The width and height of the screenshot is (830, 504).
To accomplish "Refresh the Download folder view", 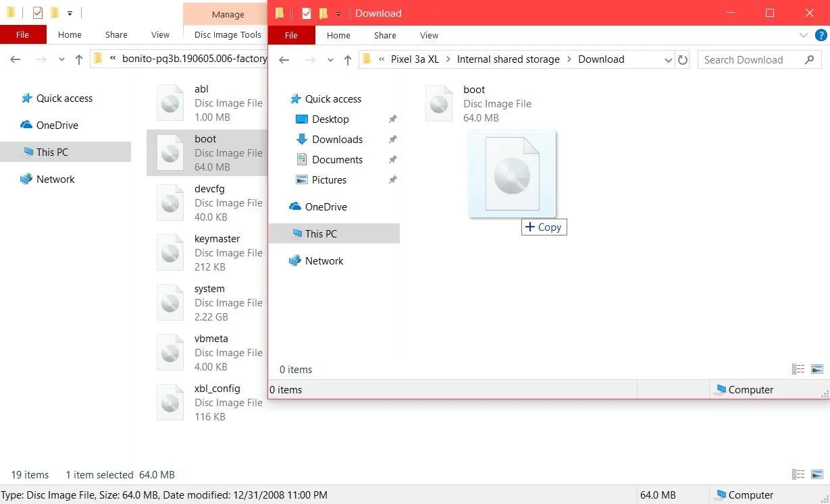I will 683,60.
